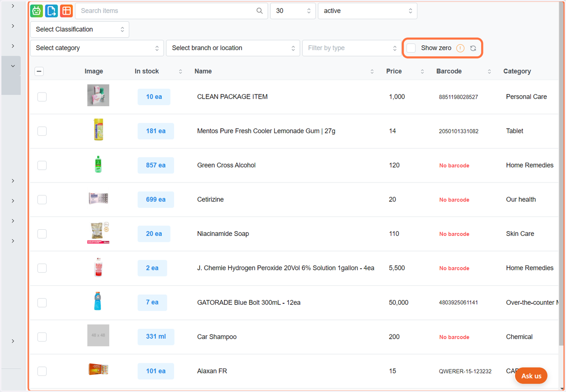Click the 'Cetirizine' name cell
Image resolution: width=566 pixels, height=392 pixels.
210,200
